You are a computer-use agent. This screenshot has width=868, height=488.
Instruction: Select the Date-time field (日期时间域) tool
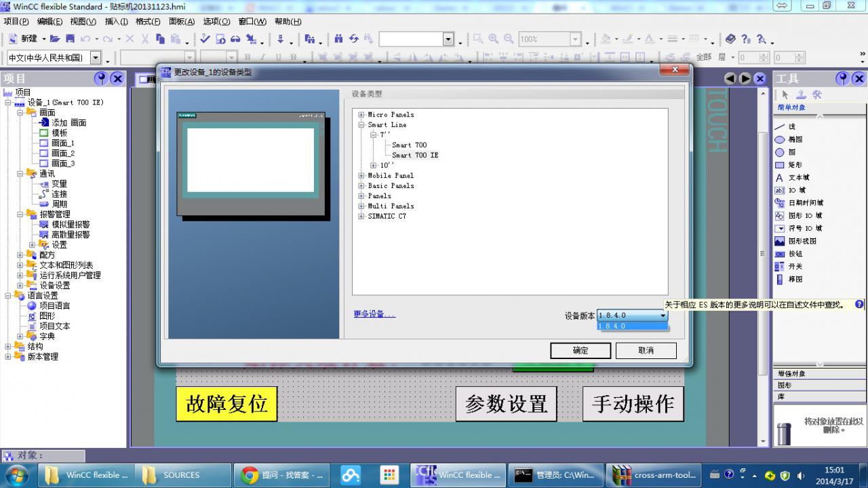tap(799, 203)
